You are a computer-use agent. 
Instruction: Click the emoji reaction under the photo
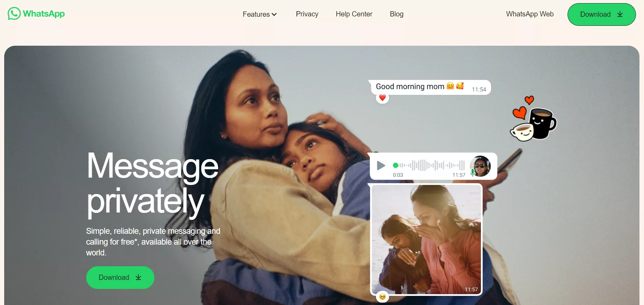coord(382,297)
